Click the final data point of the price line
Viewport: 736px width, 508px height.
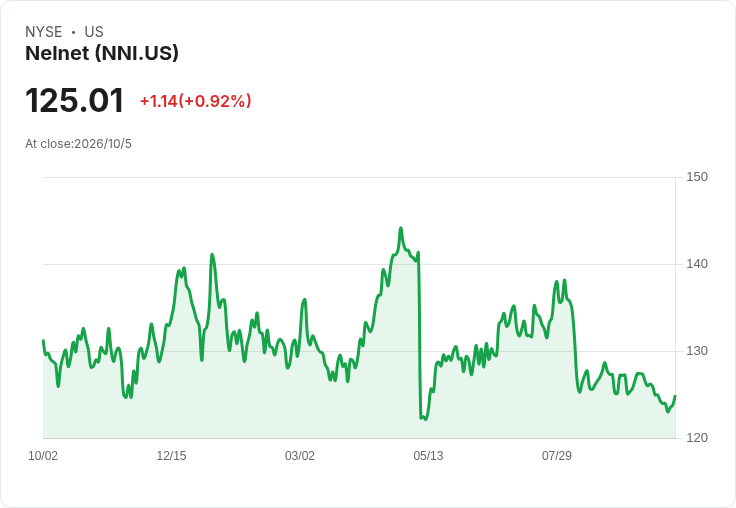pyautogui.click(x=675, y=396)
